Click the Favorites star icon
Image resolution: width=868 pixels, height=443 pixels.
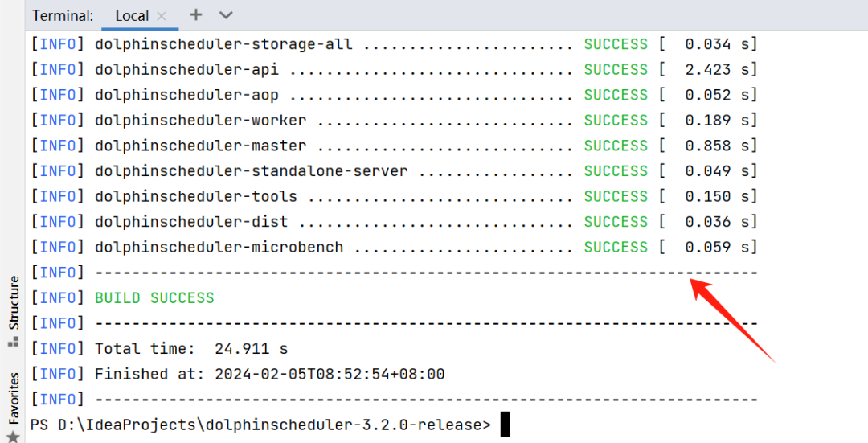pos(14,437)
